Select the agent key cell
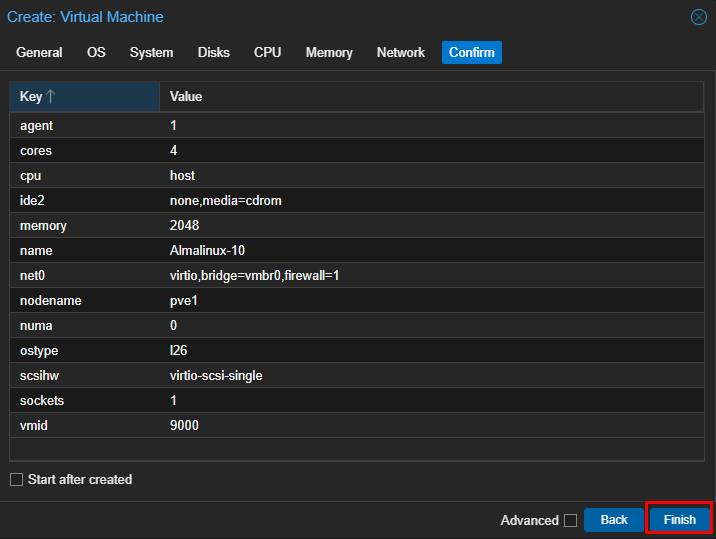 (84, 126)
